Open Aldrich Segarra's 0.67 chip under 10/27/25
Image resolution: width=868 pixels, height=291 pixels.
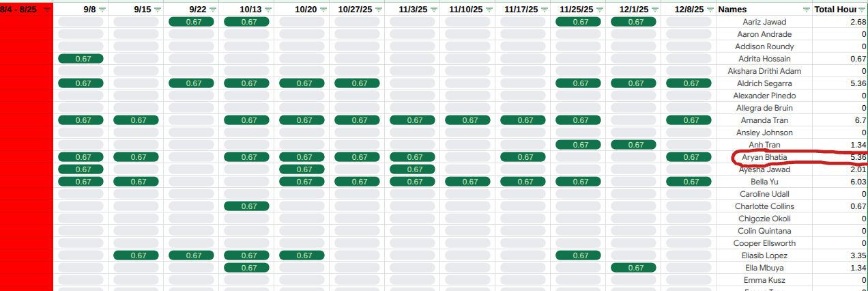pyautogui.click(x=357, y=83)
